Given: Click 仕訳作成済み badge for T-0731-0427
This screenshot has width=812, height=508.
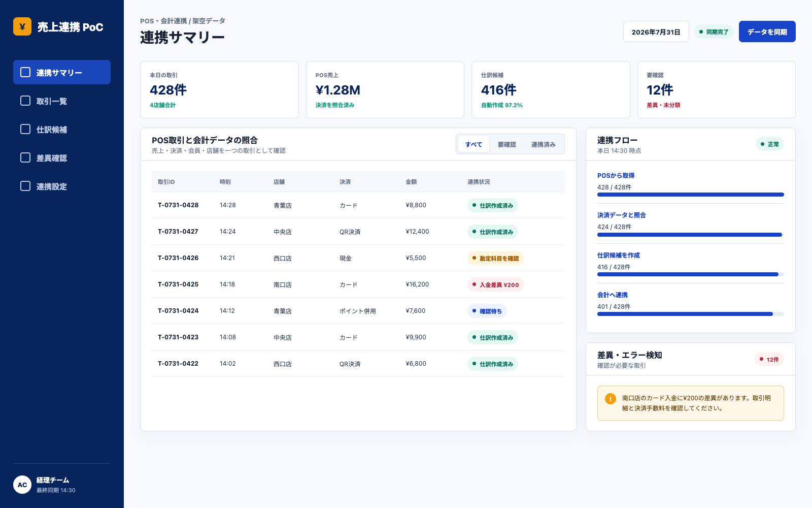Looking at the screenshot, I should coord(493,232).
